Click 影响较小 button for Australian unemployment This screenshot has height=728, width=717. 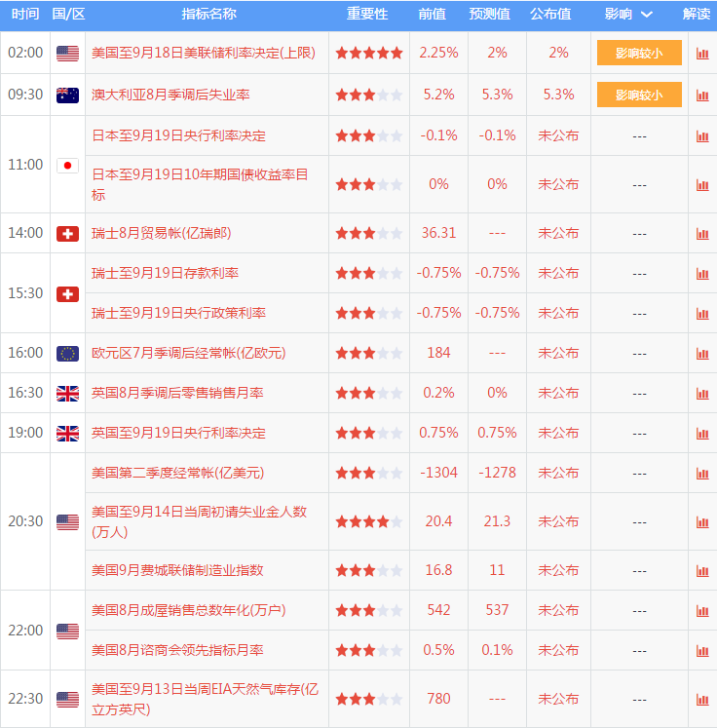pos(639,95)
